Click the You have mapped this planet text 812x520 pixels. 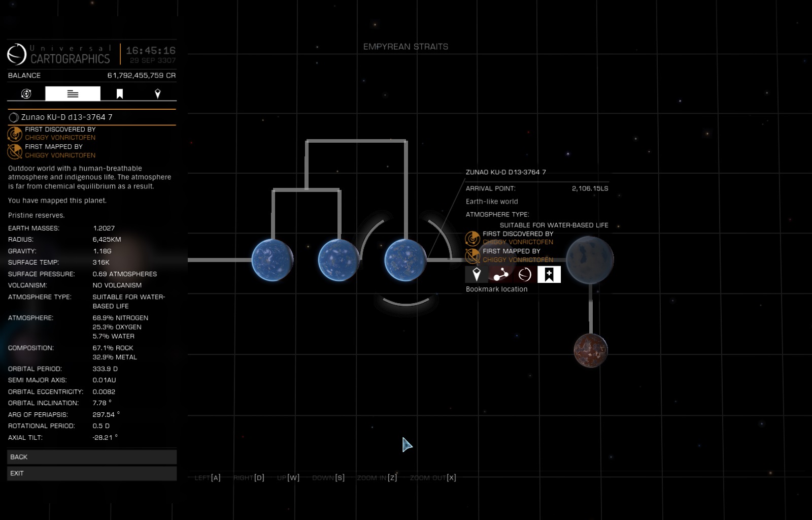[57, 201]
